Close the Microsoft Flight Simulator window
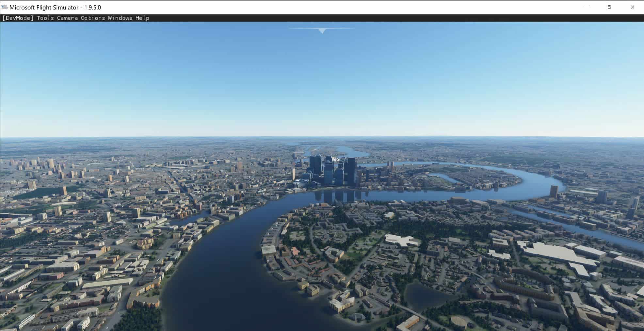 pos(633,7)
